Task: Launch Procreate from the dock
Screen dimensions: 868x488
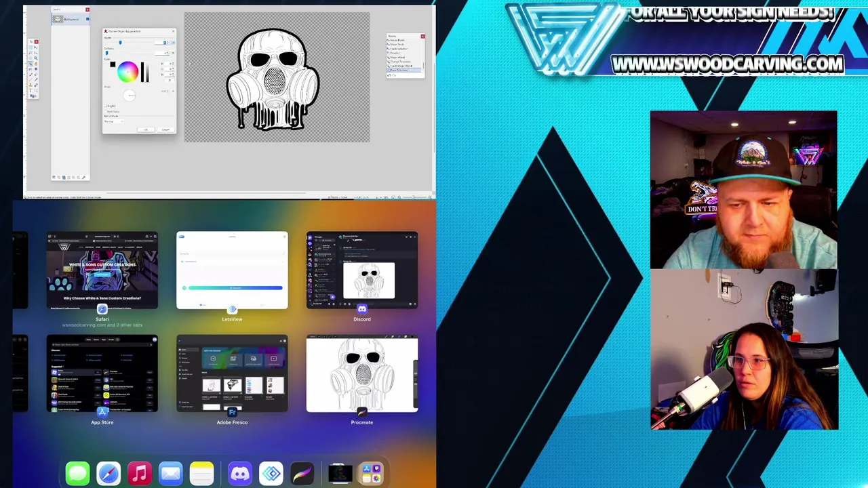Action: point(302,473)
